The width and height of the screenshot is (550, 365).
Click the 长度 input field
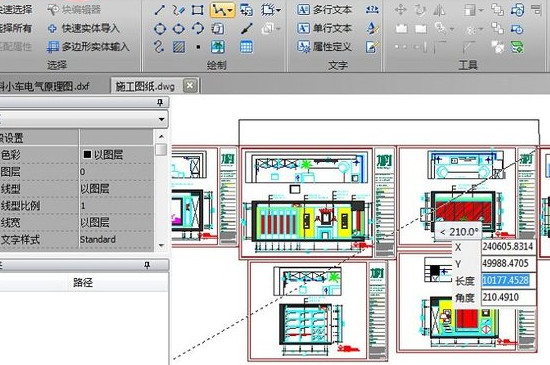(508, 280)
